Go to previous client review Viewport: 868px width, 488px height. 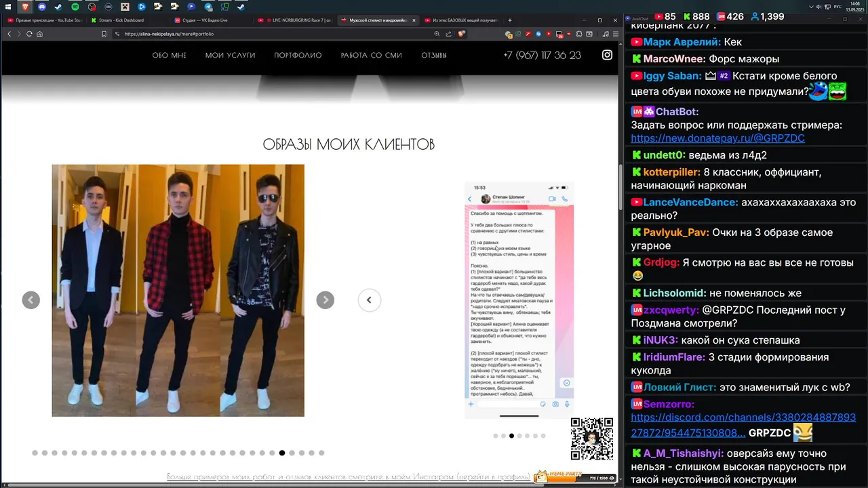coord(369,300)
